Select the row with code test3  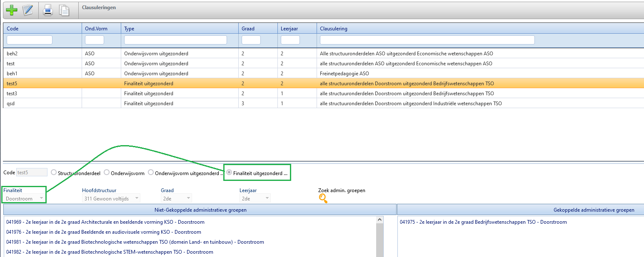tap(323, 94)
